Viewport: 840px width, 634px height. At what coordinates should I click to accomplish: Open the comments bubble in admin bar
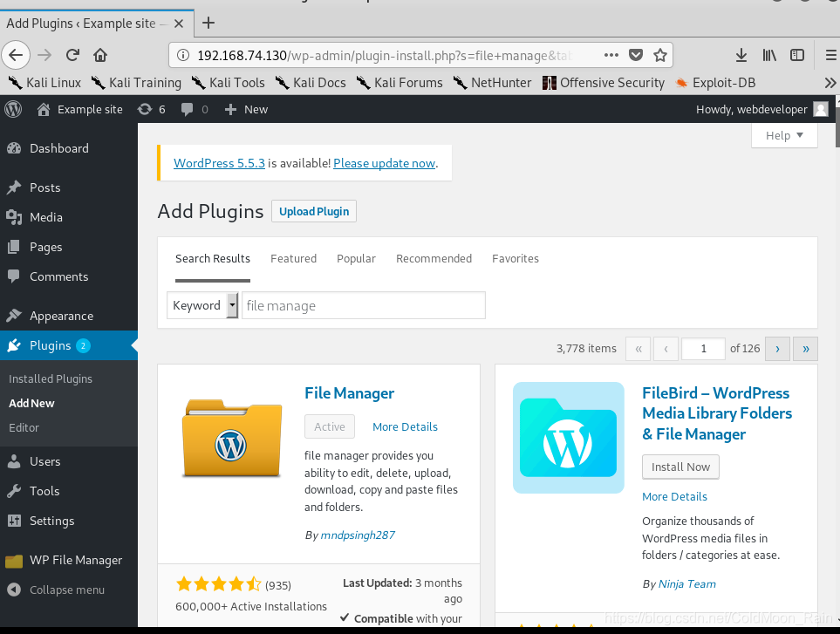click(194, 109)
